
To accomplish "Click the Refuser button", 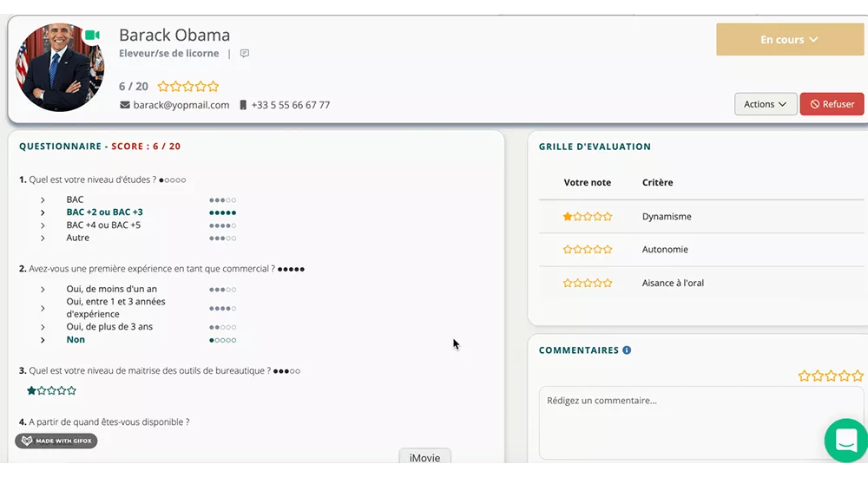I will click(x=832, y=104).
